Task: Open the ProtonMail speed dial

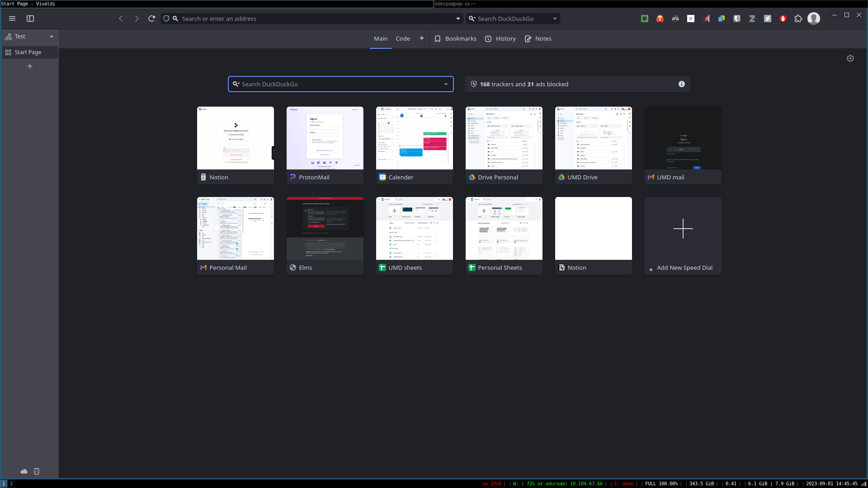Action: (x=325, y=145)
